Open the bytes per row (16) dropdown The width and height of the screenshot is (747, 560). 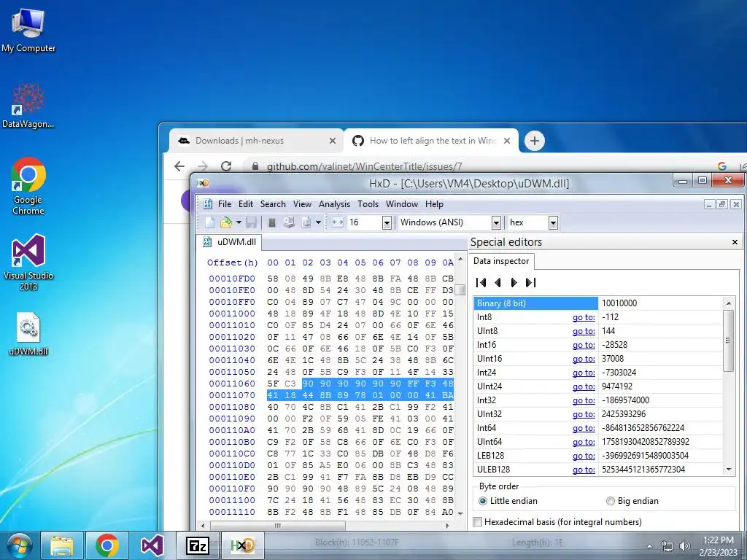pyautogui.click(x=387, y=222)
